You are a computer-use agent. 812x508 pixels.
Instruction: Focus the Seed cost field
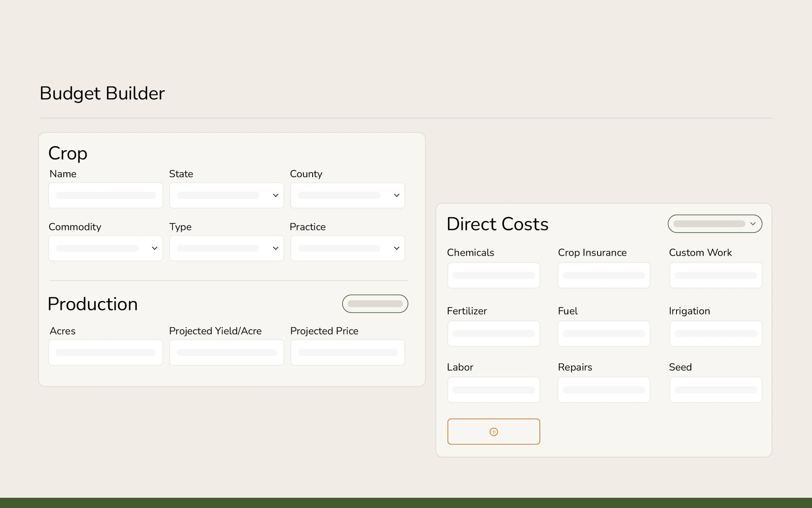pyautogui.click(x=716, y=390)
